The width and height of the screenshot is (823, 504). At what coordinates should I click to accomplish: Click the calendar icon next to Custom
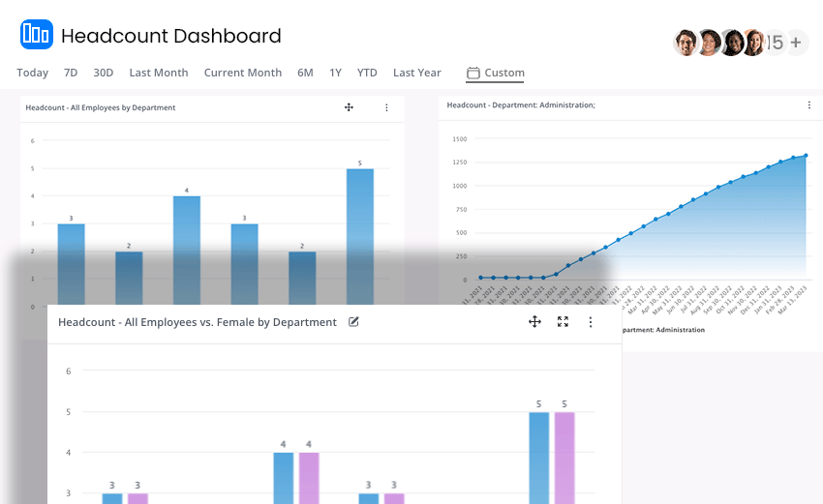tap(473, 73)
